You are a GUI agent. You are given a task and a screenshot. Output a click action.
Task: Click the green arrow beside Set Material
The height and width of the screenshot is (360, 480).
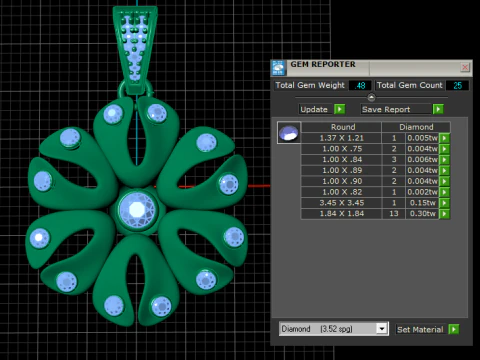click(454, 329)
